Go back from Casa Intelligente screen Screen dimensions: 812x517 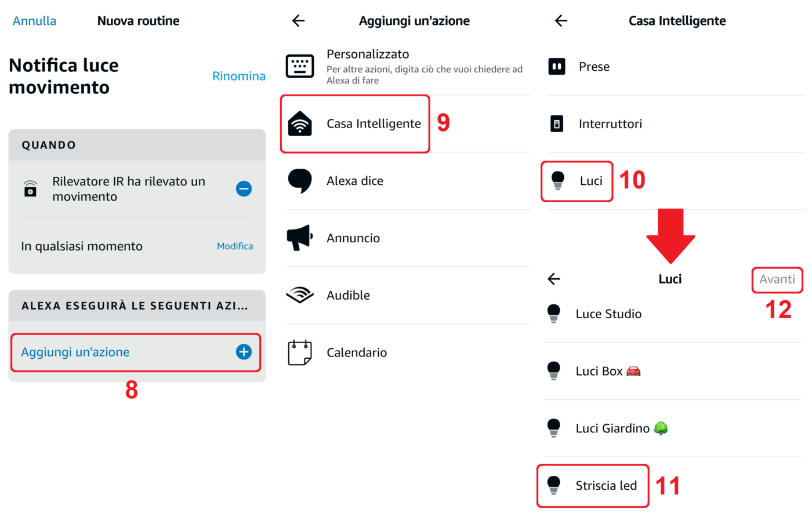561,21
